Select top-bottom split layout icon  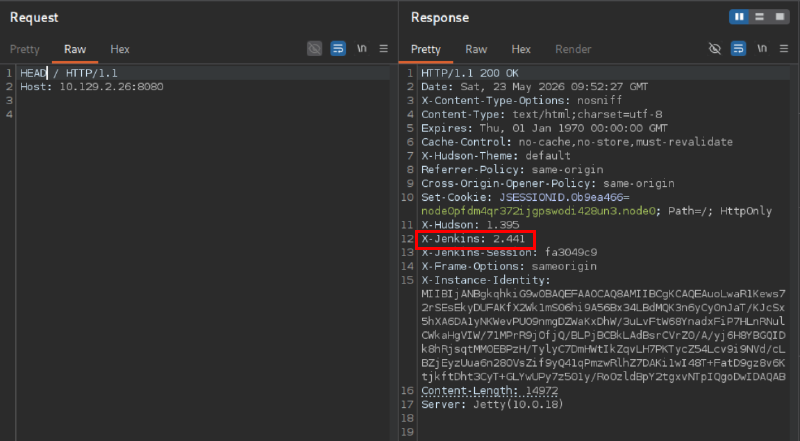[759, 17]
